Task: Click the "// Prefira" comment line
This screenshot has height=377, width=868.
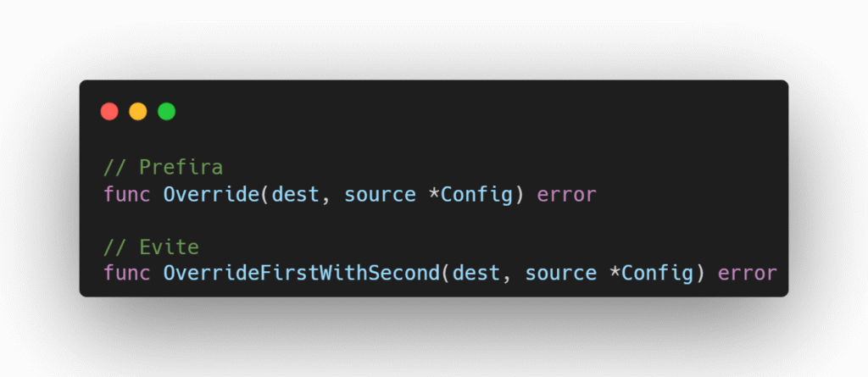Action: coord(164,167)
